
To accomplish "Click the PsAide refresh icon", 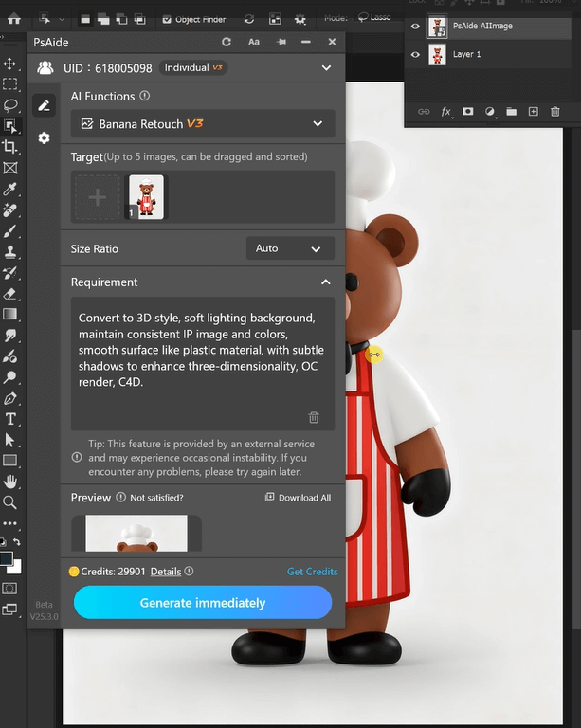I will 227,42.
